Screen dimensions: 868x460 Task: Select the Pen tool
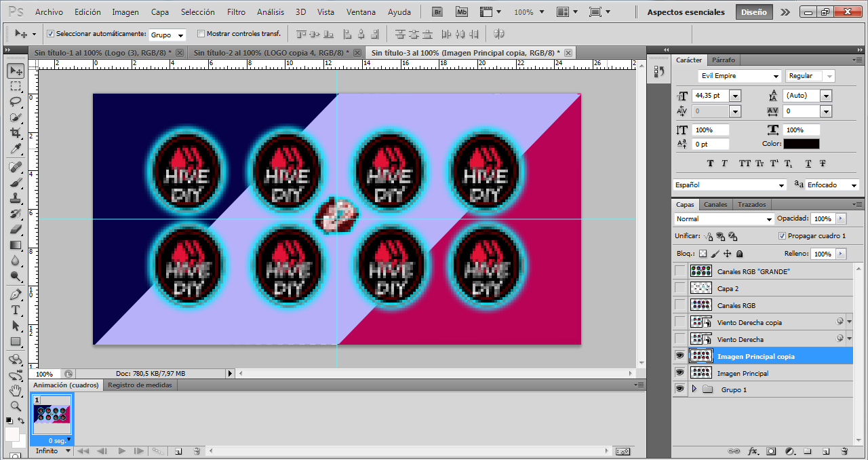click(x=16, y=295)
